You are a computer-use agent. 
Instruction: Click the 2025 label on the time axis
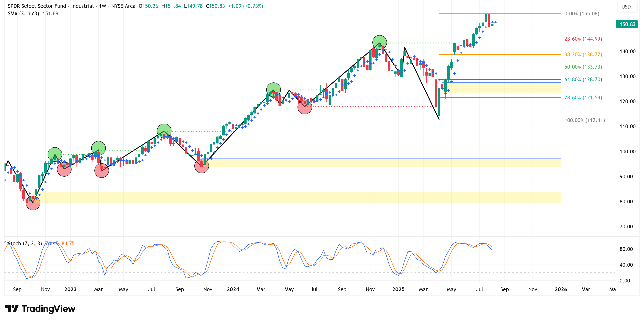(398, 289)
